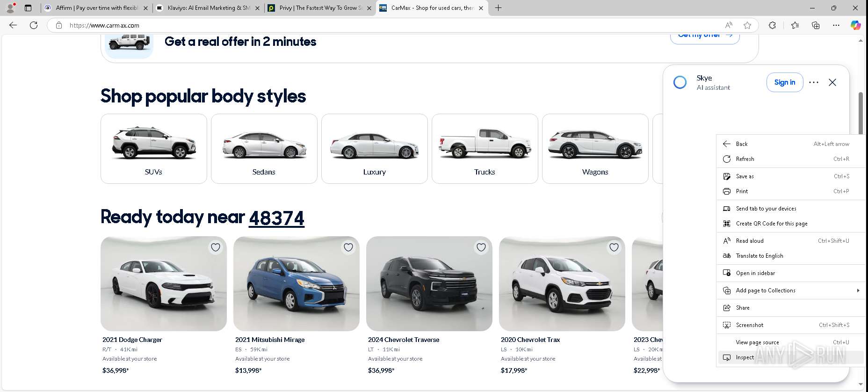Select Inspect in context menu
The height and width of the screenshot is (392, 868).
click(x=790, y=357)
